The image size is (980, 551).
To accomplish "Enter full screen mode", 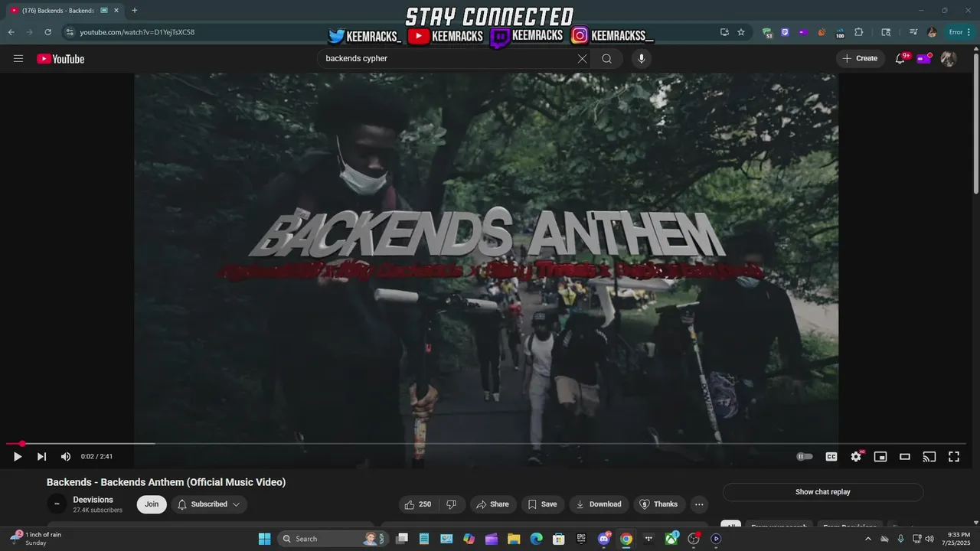I will [x=954, y=457].
